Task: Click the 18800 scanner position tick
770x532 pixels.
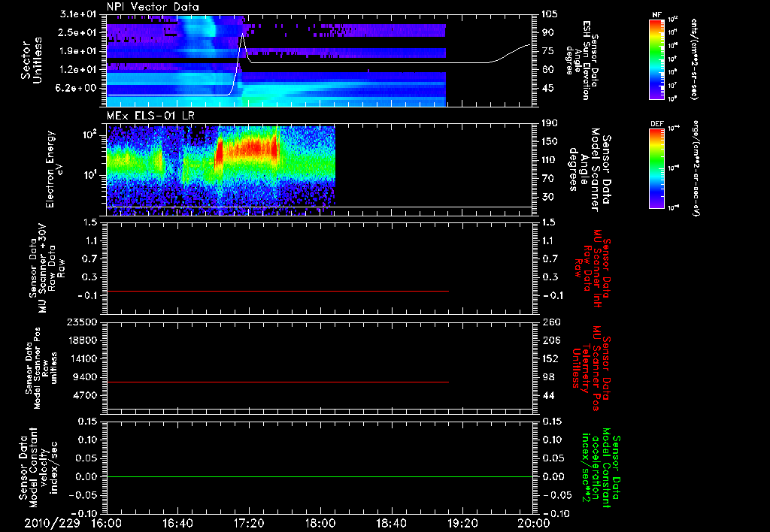Action: [82, 340]
